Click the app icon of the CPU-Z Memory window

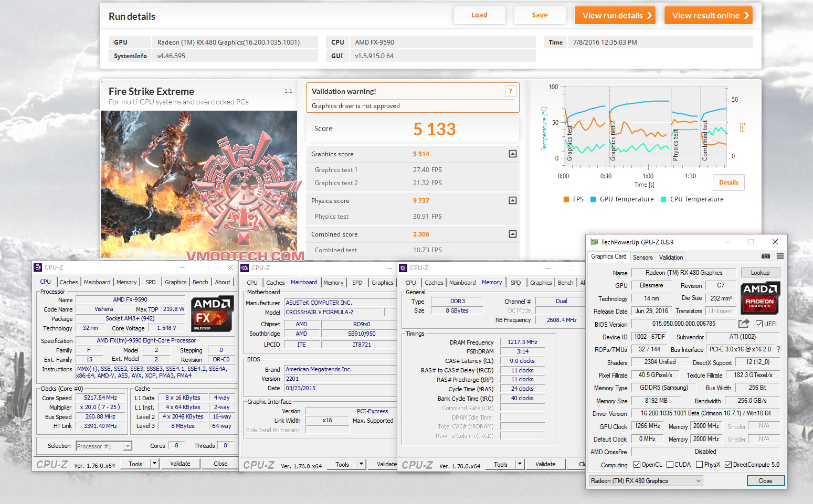click(403, 268)
